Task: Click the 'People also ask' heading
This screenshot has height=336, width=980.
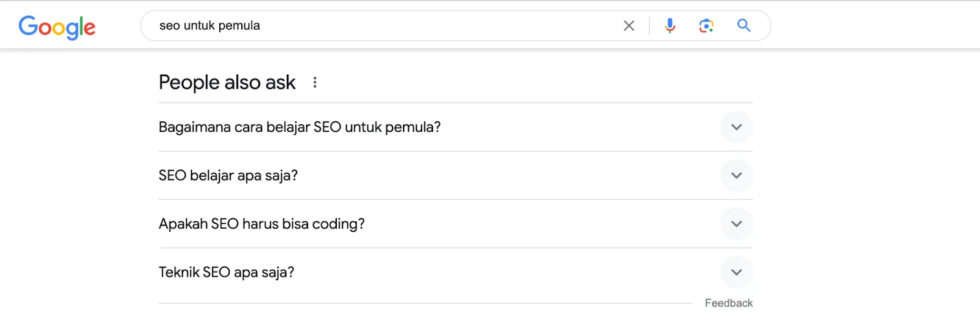Action: 227,82
